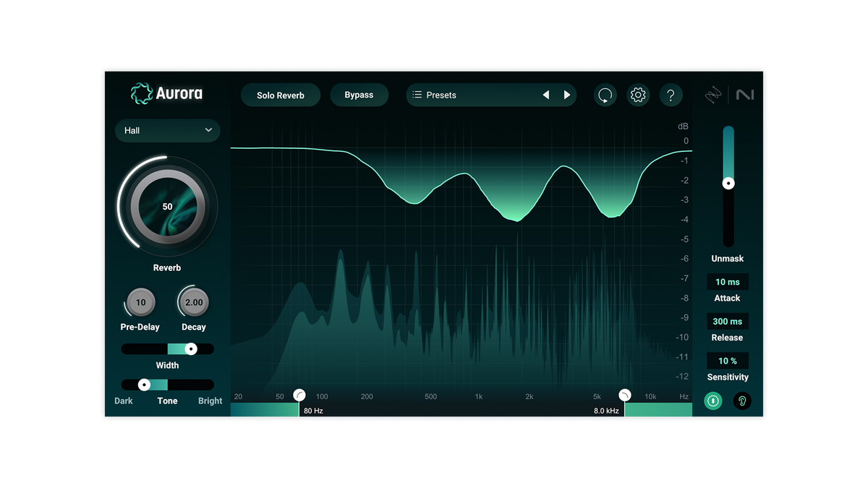Viewport: 868px width, 488px height.
Task: Click the 8.0 kHz frequency readout
Action: [606, 411]
